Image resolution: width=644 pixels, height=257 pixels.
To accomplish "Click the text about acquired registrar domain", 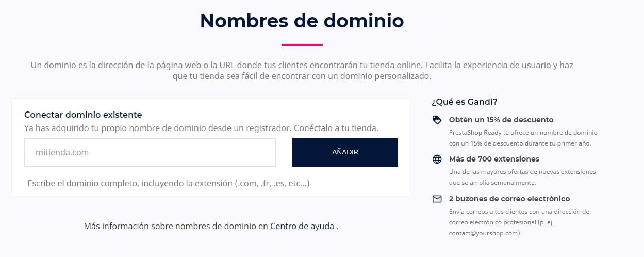I will pos(201,128).
